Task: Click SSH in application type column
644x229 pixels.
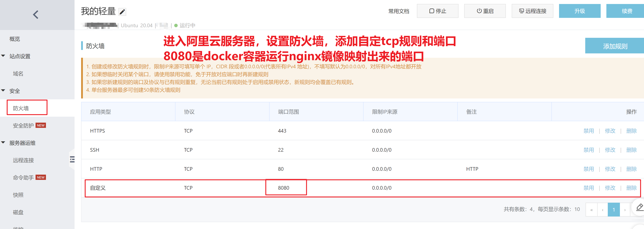Action: (94, 150)
